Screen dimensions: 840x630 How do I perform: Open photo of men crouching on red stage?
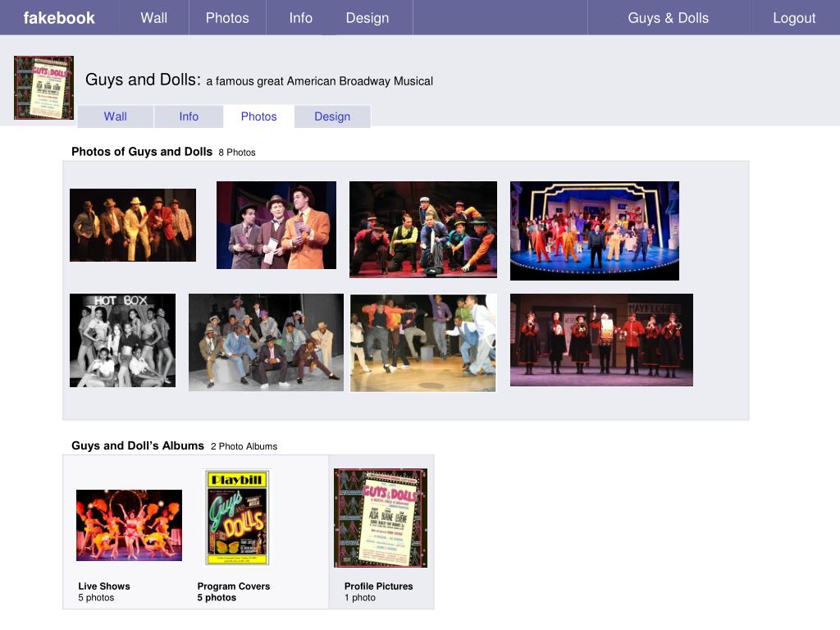click(x=423, y=230)
